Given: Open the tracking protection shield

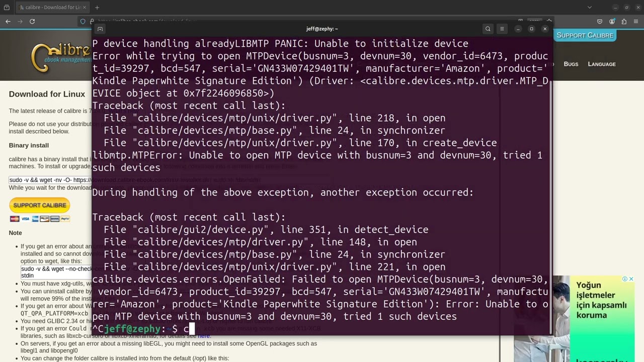Looking at the screenshot, I should [83, 21].
